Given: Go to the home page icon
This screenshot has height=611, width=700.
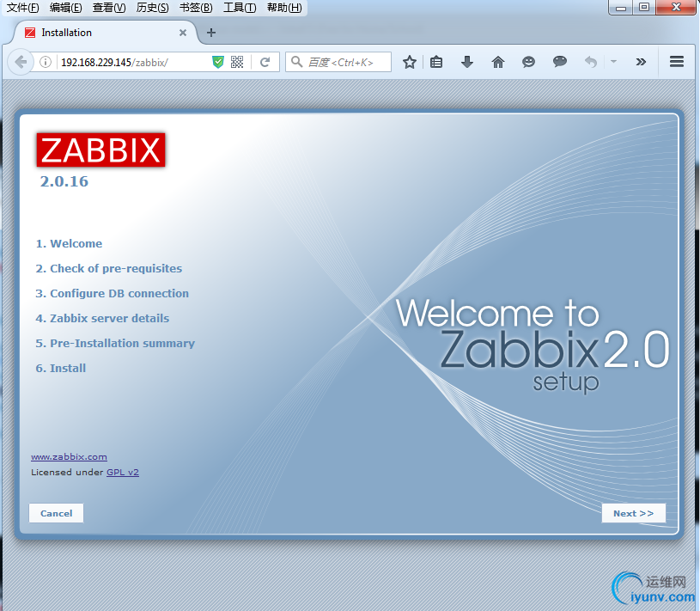Looking at the screenshot, I should (498, 62).
